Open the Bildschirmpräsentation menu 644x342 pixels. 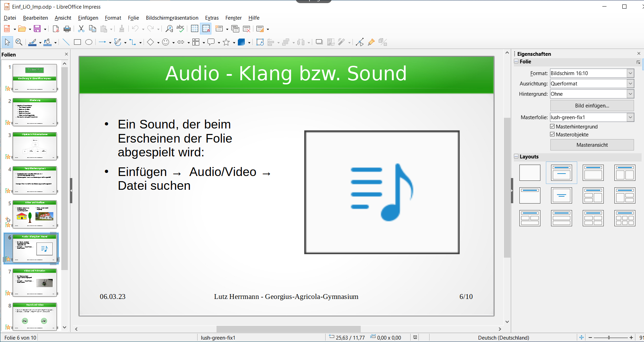pyautogui.click(x=172, y=18)
